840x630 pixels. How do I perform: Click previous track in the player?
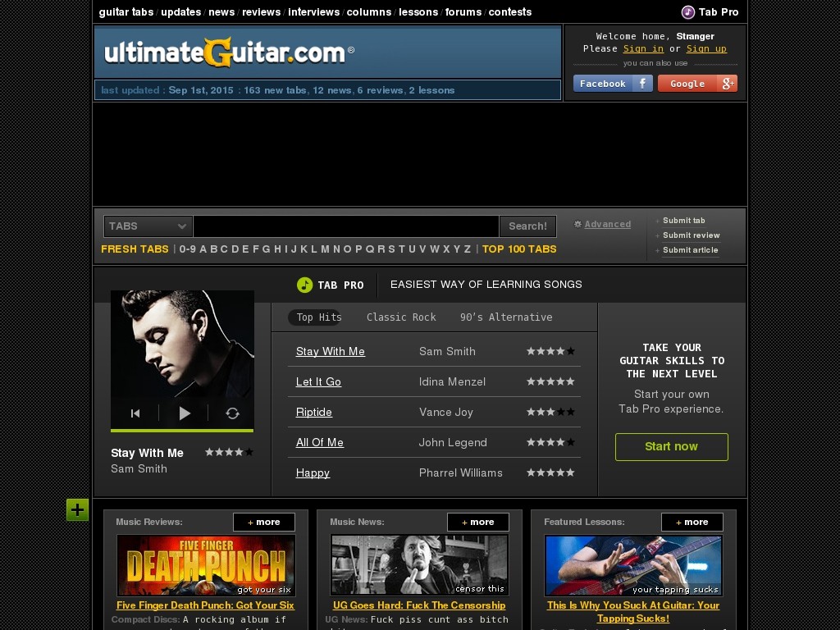(135, 413)
